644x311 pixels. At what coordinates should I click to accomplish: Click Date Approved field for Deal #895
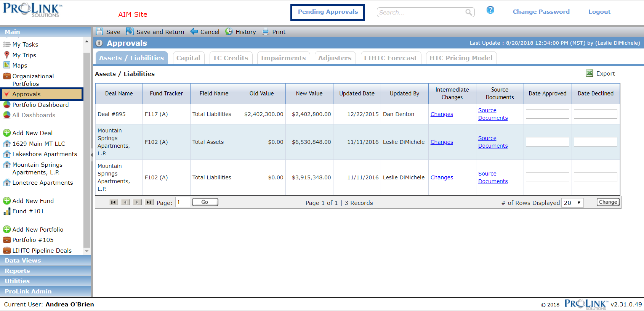click(547, 114)
